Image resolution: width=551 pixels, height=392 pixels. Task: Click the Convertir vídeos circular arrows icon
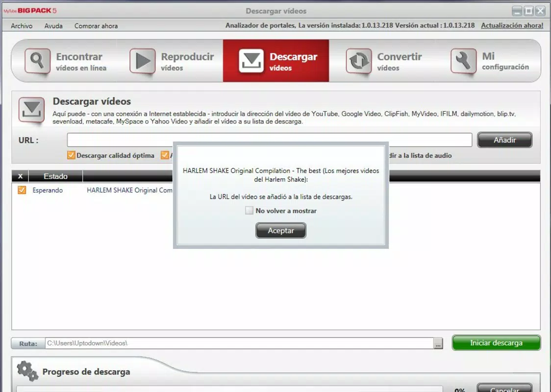point(358,61)
